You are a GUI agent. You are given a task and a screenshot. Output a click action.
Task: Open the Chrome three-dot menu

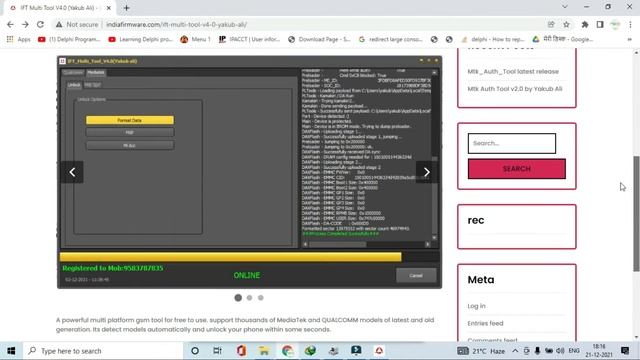click(630, 24)
